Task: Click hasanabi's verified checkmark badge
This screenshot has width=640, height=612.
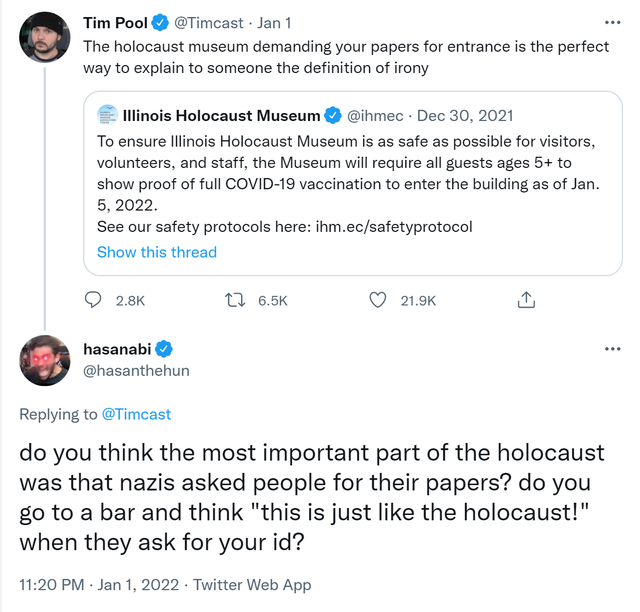Action: 165,348
